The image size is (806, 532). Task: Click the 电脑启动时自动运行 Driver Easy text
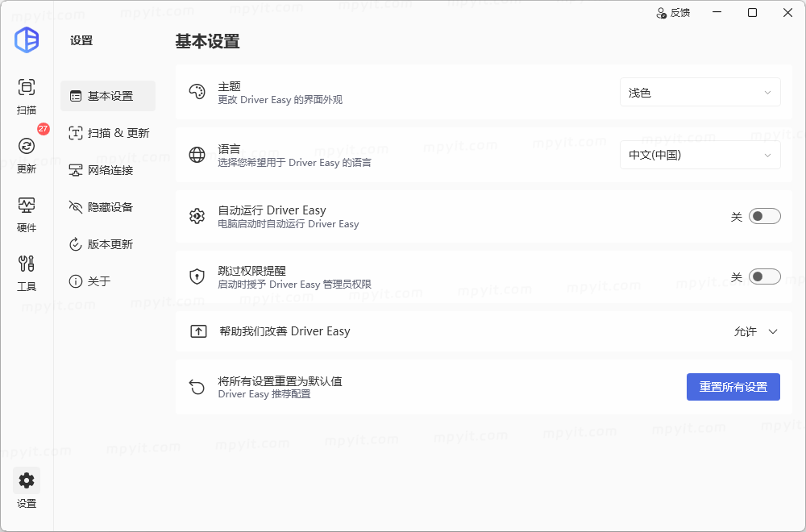(x=289, y=223)
